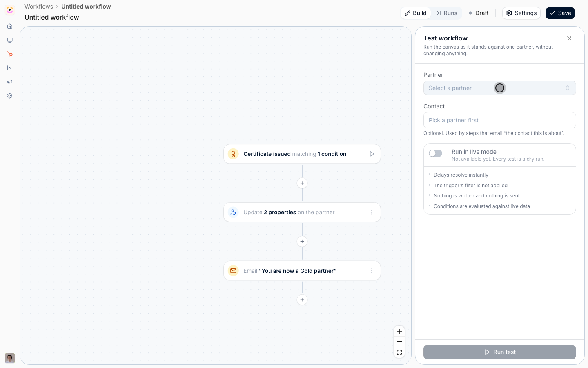Open the monitor icon in the sidebar
Image resolution: width=588 pixels, height=368 pixels.
coord(10,40)
